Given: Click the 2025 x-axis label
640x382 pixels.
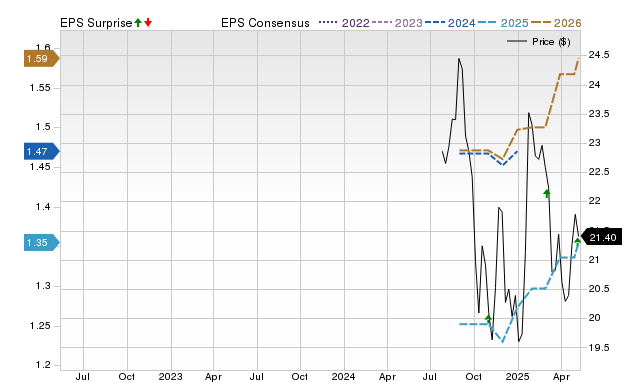Looking at the screenshot, I should pyautogui.click(x=518, y=376).
